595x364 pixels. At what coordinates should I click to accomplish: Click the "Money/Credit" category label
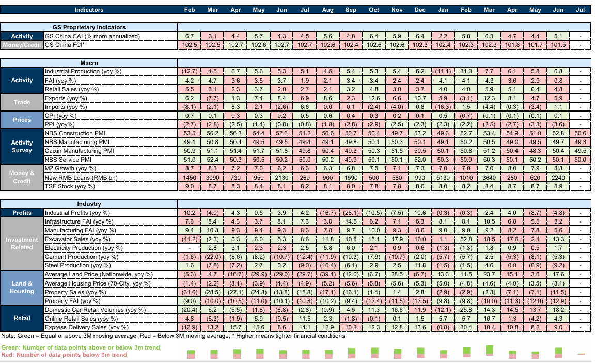(22, 45)
